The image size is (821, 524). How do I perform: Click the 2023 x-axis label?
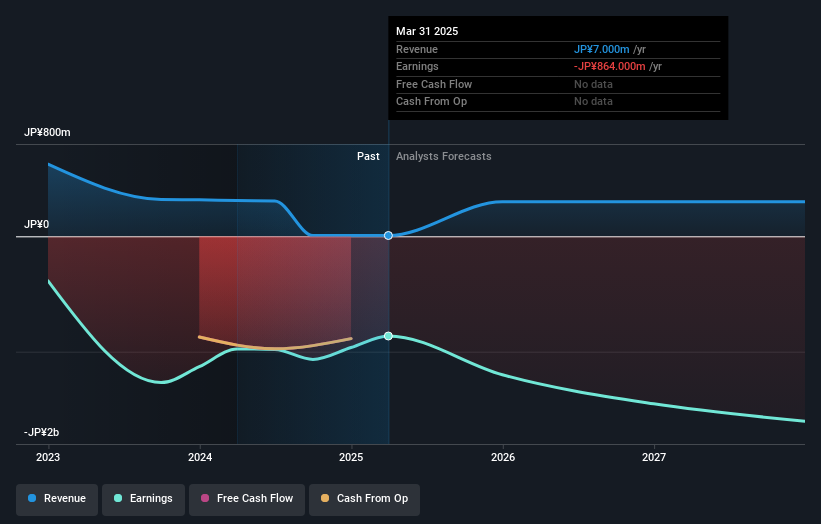(48, 458)
